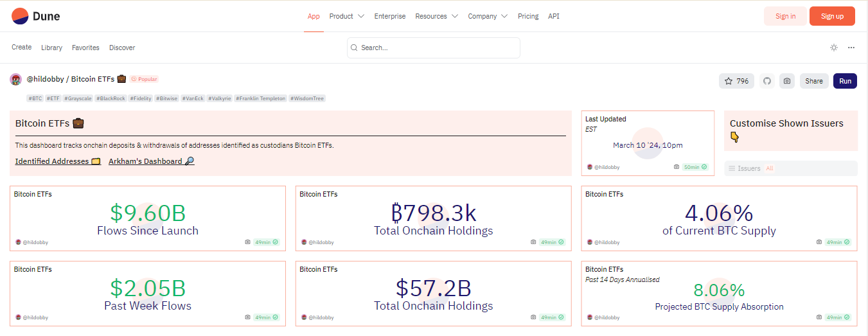Click the 50min refresh status badge
This screenshot has height=336, width=868.
pos(695,167)
